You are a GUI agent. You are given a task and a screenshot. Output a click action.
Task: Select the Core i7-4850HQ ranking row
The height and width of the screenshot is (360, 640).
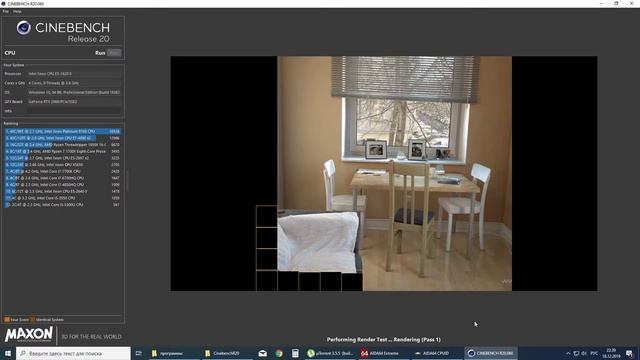tap(63, 184)
